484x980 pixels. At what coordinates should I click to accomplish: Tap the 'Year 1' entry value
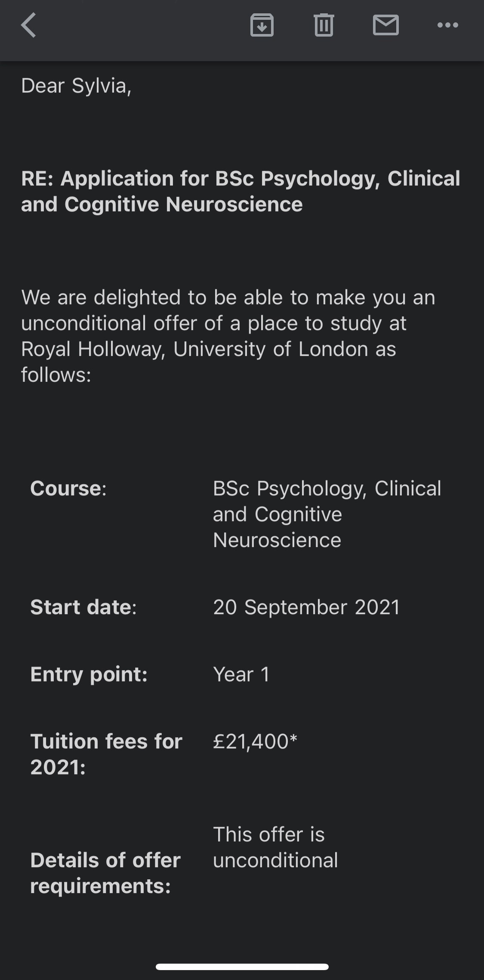(x=241, y=674)
